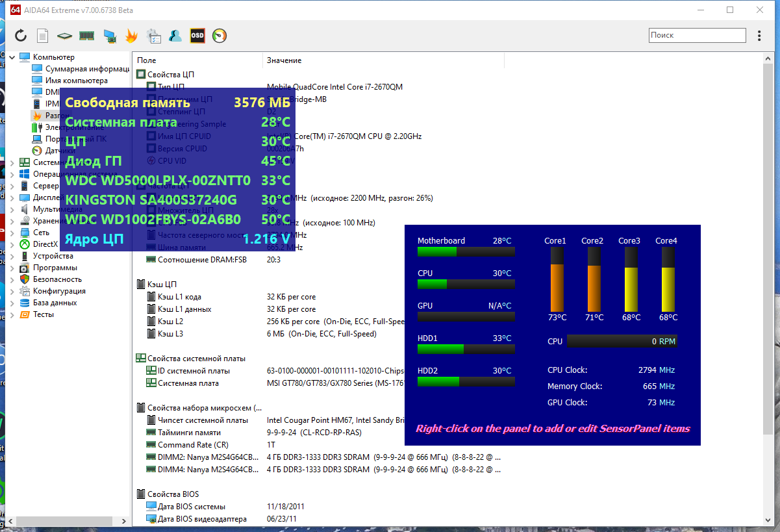Open the gear checklist preferences icon
The width and height of the screenshot is (780, 532).
coord(153,36)
